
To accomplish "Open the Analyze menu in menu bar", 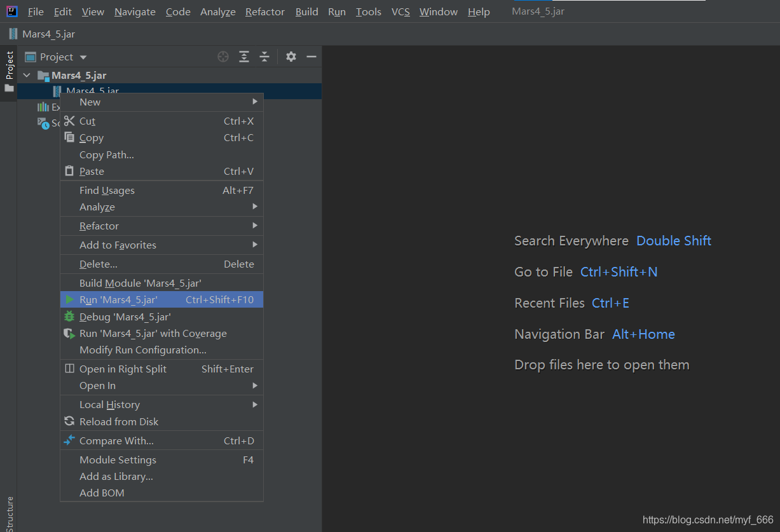I will click(x=218, y=11).
